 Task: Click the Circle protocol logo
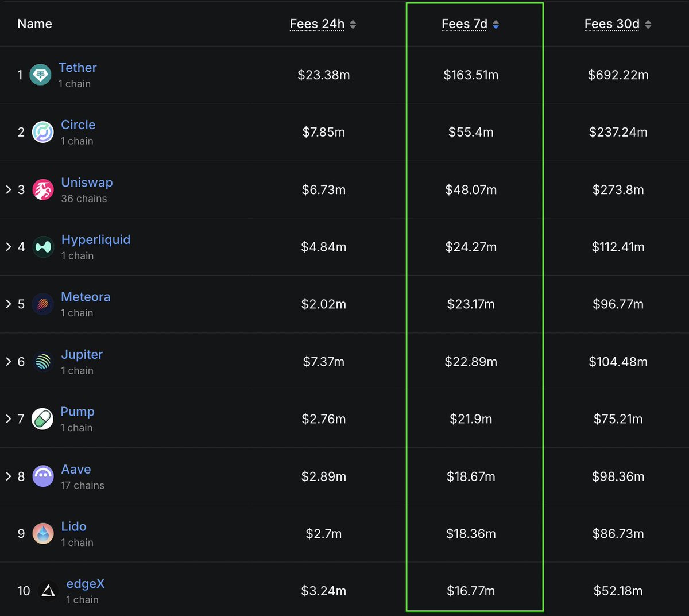tap(42, 132)
